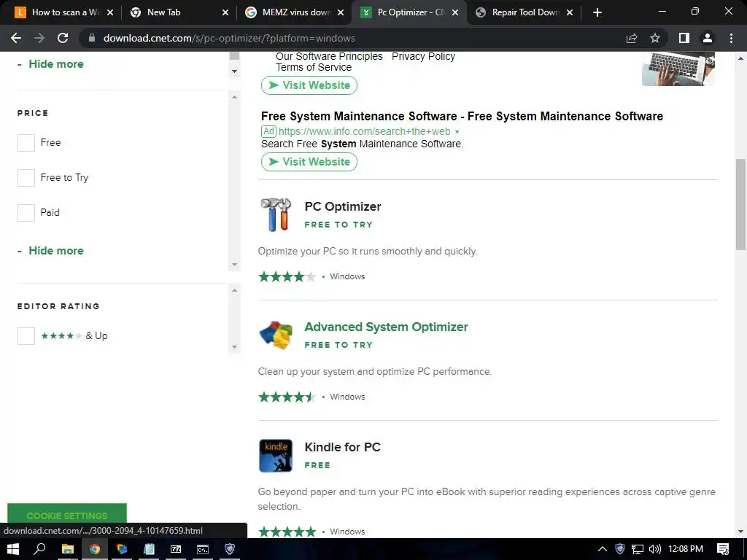The image size is (747, 560).
Task: Click Editor Rating panel scroll-up arrow
Action: 234,290
